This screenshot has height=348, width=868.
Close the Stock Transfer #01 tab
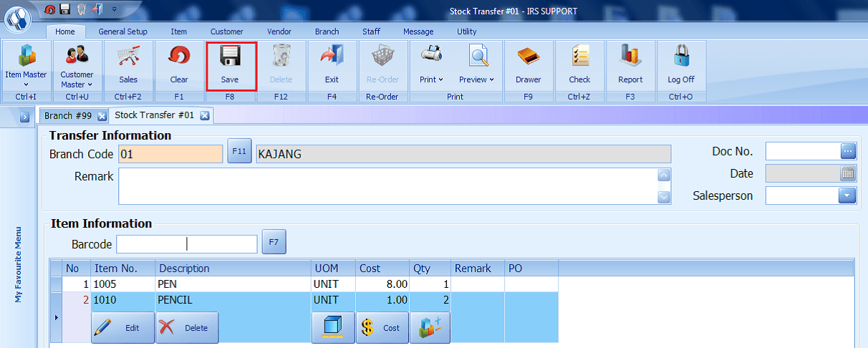(x=204, y=115)
